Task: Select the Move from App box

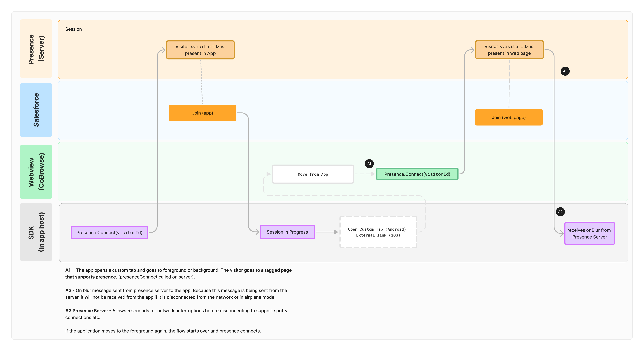Action: [313, 174]
